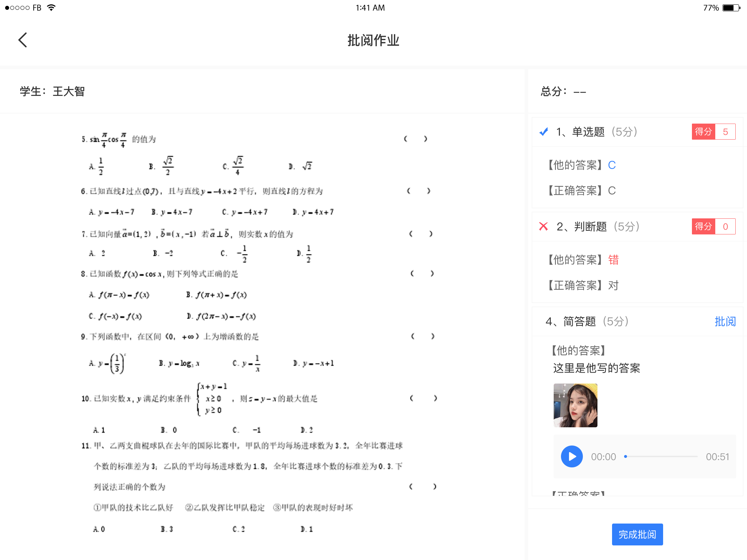Tap the 1:41 AM clock in status bar
This screenshot has width=747, height=560.
coord(370,8)
